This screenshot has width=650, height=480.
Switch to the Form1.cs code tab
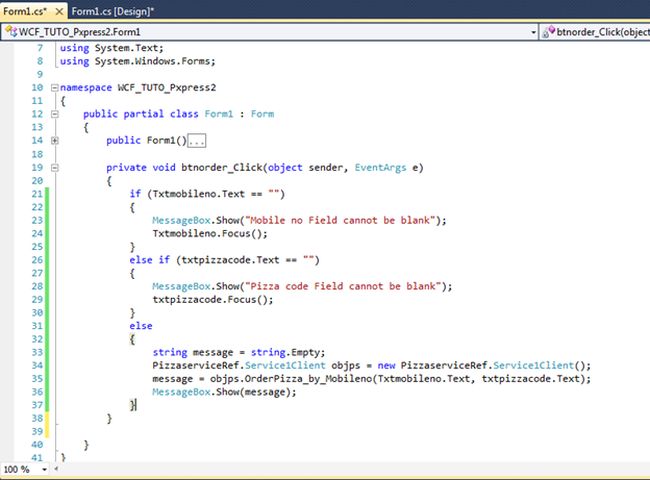pos(25,11)
